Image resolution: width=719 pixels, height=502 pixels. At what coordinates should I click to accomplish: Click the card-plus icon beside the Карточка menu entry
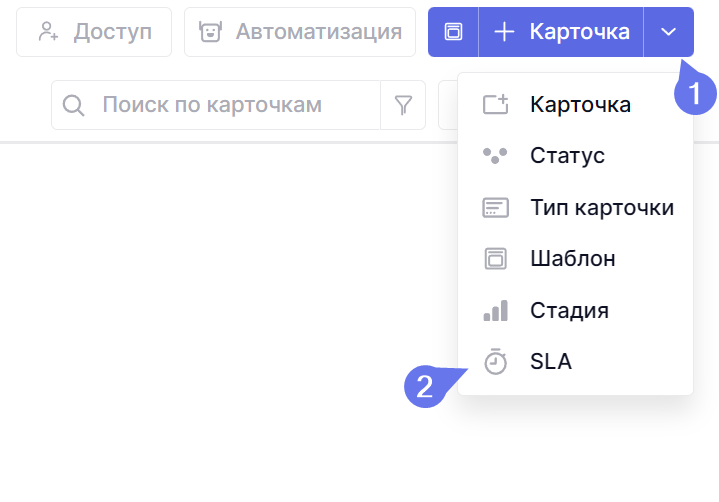tap(496, 104)
